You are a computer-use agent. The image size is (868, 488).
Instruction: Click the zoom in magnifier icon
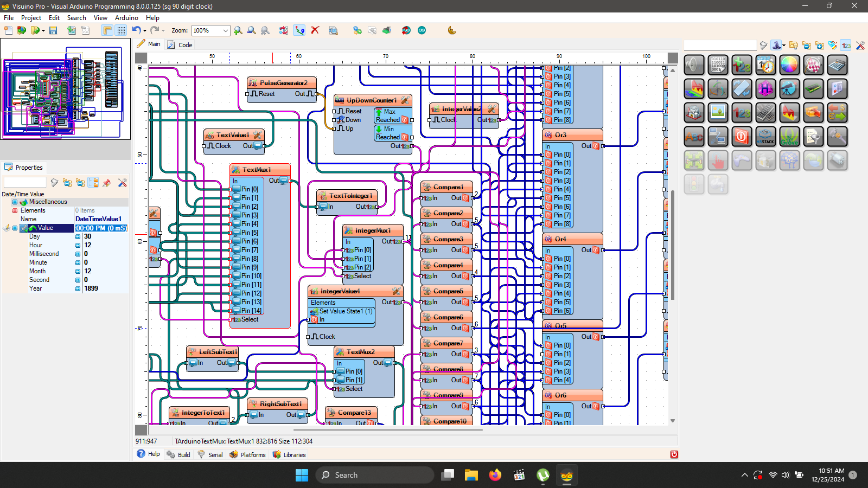point(238,30)
